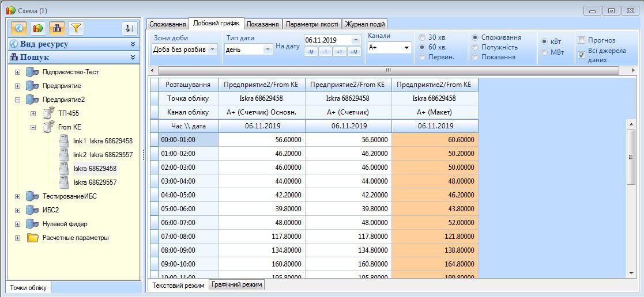644x297 pixels.
Task: Switch to the Журнал подій tab
Action: tap(364, 24)
